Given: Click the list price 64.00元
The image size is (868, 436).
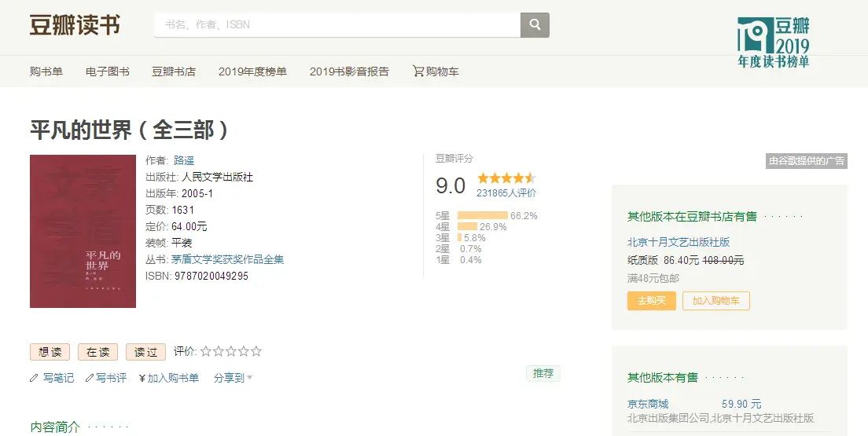Looking at the screenshot, I should 189,227.
